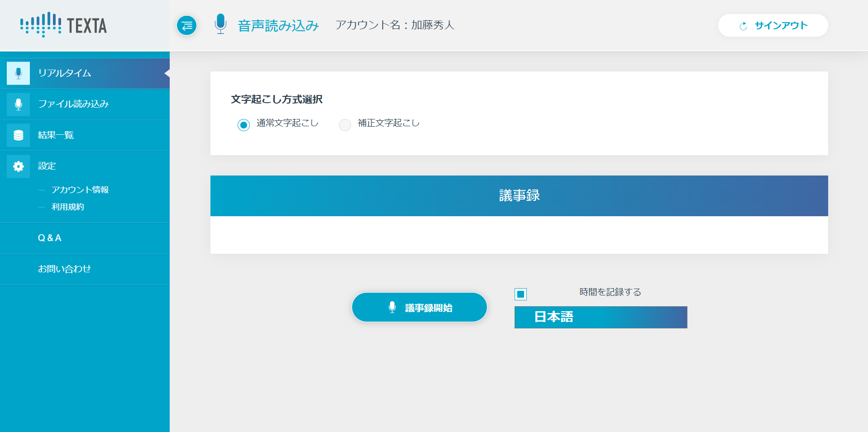
Task: Open the 日本語 language dropdown
Action: (601, 317)
